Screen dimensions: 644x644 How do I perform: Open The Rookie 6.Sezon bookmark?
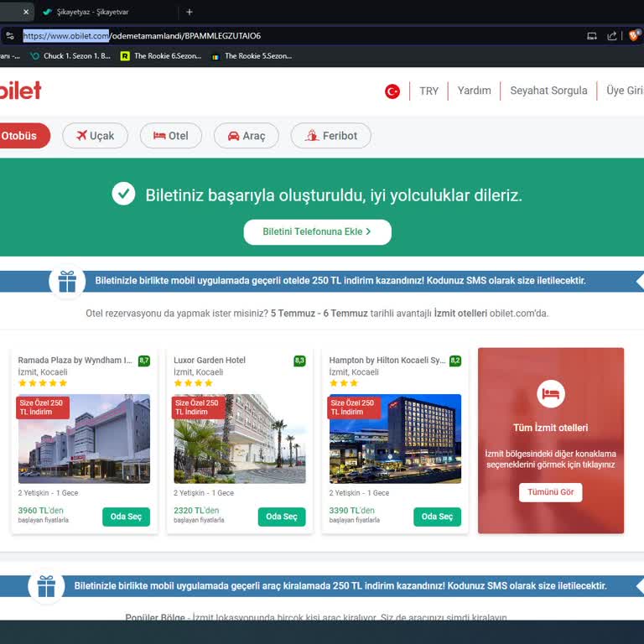pos(161,56)
